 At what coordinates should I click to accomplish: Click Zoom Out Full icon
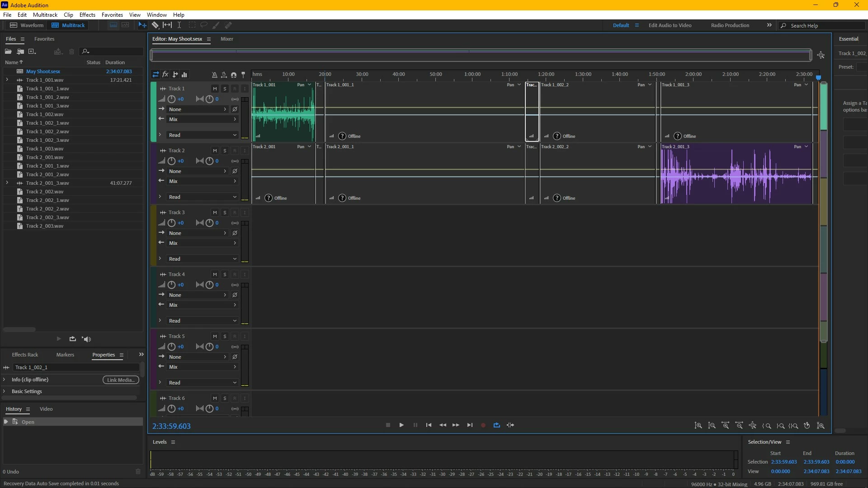(753, 426)
